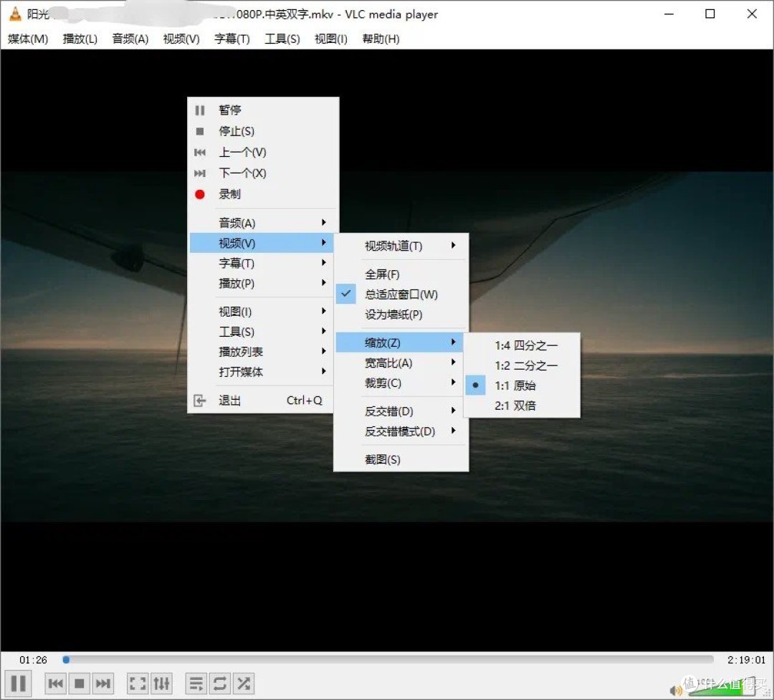Image resolution: width=774 pixels, height=700 pixels.
Task: Click 录制 in the context menu
Action: pyautogui.click(x=229, y=193)
